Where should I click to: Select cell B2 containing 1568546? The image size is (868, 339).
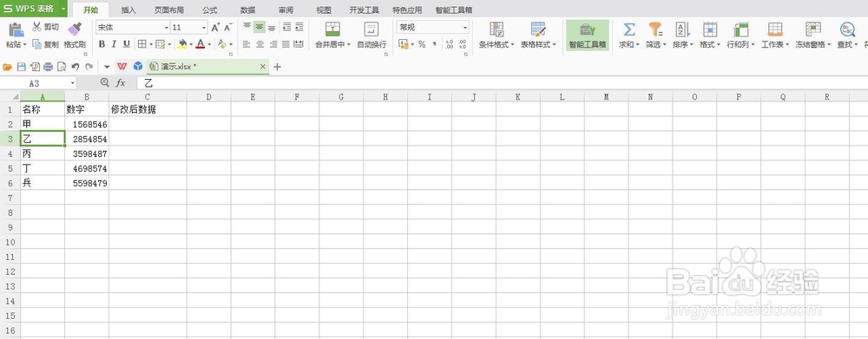click(87, 125)
